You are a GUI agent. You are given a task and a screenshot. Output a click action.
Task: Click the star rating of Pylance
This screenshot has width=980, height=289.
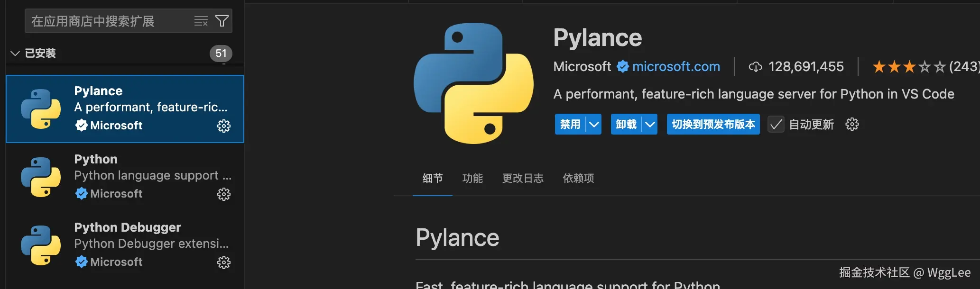pos(909,67)
